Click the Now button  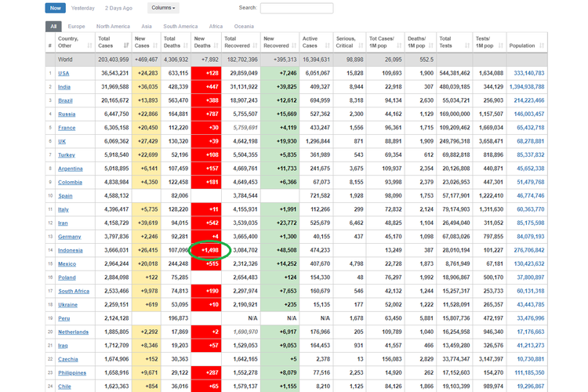pyautogui.click(x=54, y=8)
